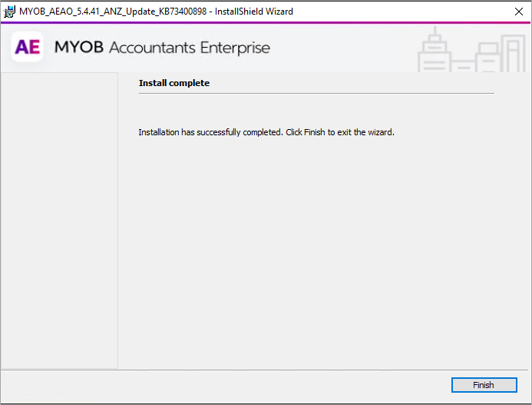The width and height of the screenshot is (532, 405).
Task: Click the divider line under Install complete
Action: (x=316, y=94)
